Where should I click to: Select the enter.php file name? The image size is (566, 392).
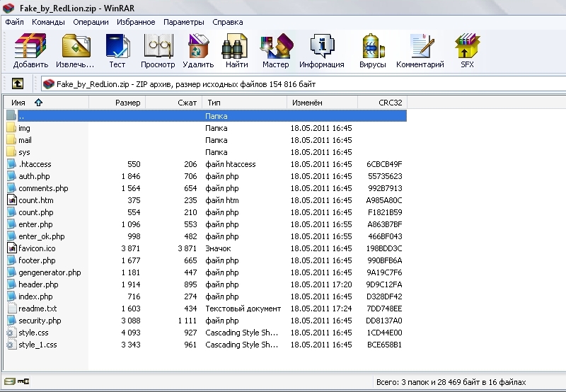tap(35, 224)
